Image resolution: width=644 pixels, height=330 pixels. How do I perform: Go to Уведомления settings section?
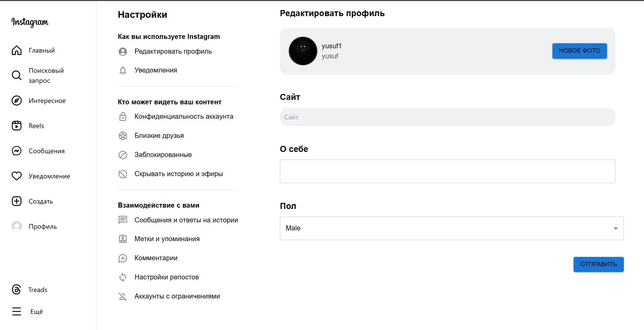pos(156,70)
